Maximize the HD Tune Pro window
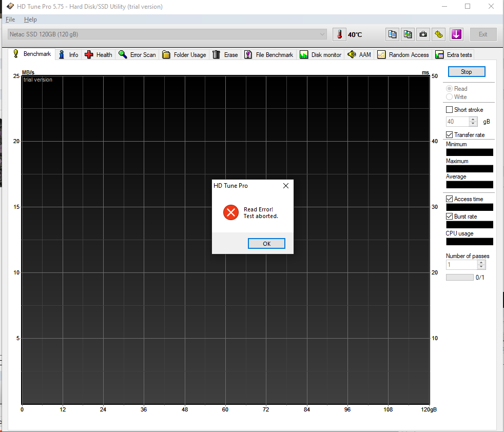Image resolution: width=504 pixels, height=432 pixels. 468,7
